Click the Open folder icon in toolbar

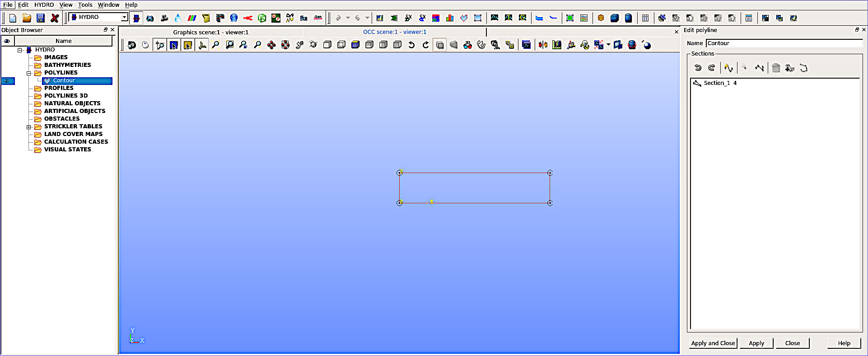(27, 18)
